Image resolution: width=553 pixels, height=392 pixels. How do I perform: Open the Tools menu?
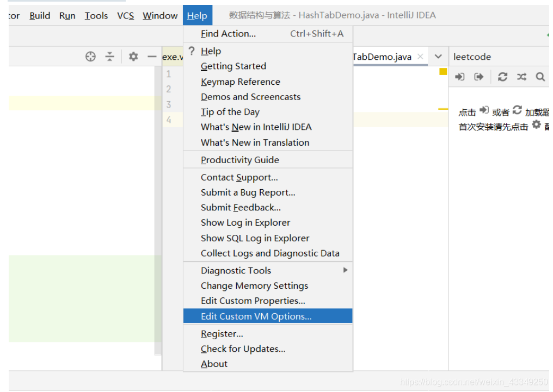click(x=96, y=16)
